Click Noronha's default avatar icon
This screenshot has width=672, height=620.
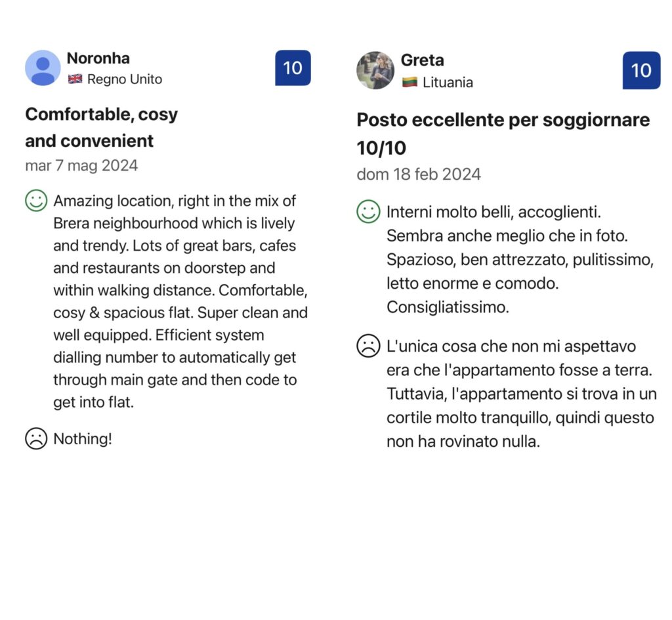[43, 68]
